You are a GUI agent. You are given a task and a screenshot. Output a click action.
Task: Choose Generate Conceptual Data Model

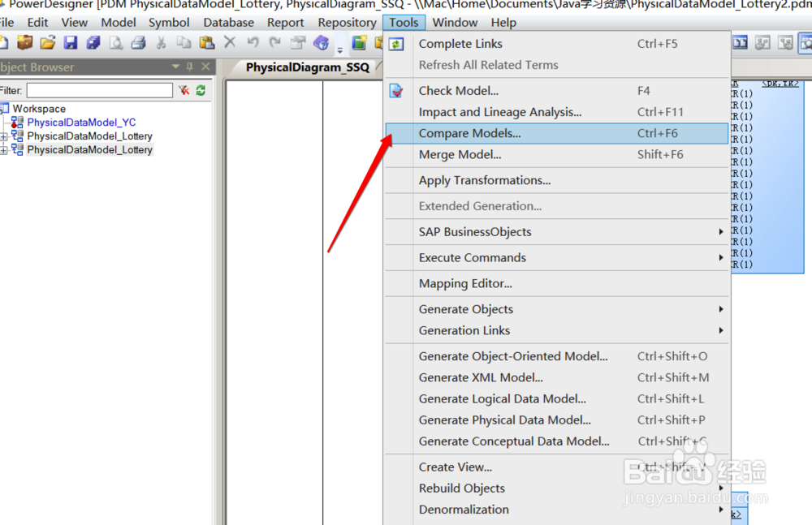tap(557, 441)
